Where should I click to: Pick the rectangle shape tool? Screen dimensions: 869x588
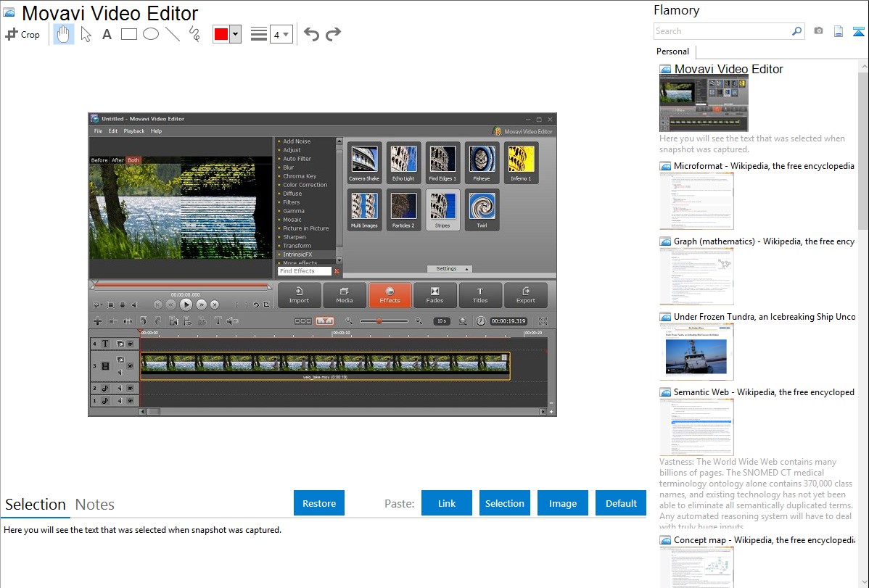[129, 34]
